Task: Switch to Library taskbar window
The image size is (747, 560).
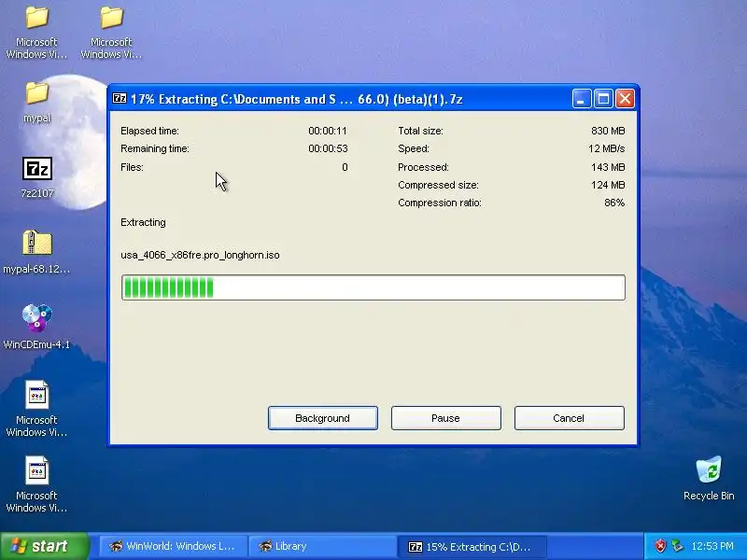Action: pyautogui.click(x=322, y=546)
